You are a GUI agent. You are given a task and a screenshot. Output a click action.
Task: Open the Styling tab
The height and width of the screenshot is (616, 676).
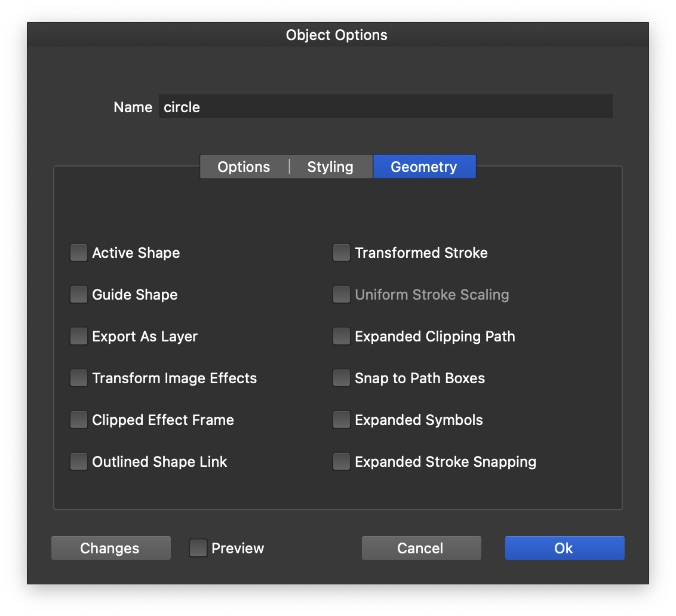(x=330, y=167)
